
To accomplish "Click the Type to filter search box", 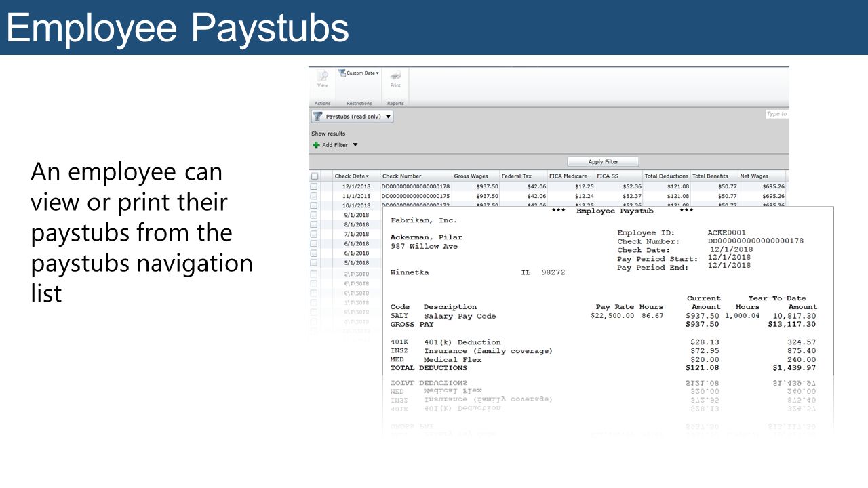I will click(x=777, y=114).
